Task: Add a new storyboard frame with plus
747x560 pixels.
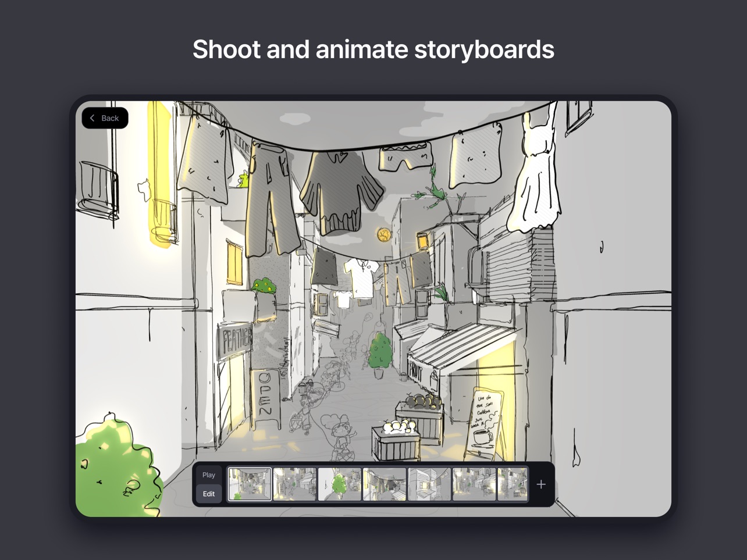Action: tap(541, 484)
